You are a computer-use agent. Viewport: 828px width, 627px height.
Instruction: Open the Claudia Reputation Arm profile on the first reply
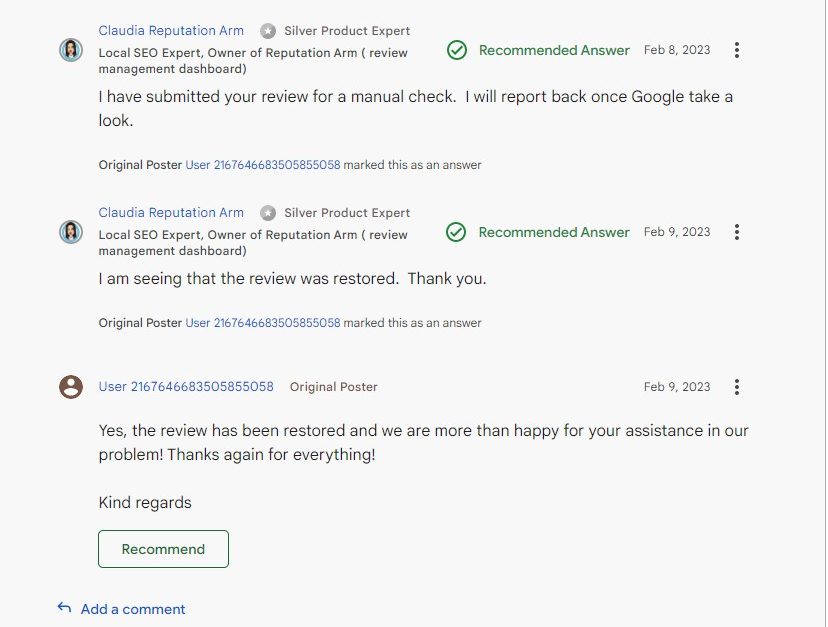pyautogui.click(x=171, y=31)
